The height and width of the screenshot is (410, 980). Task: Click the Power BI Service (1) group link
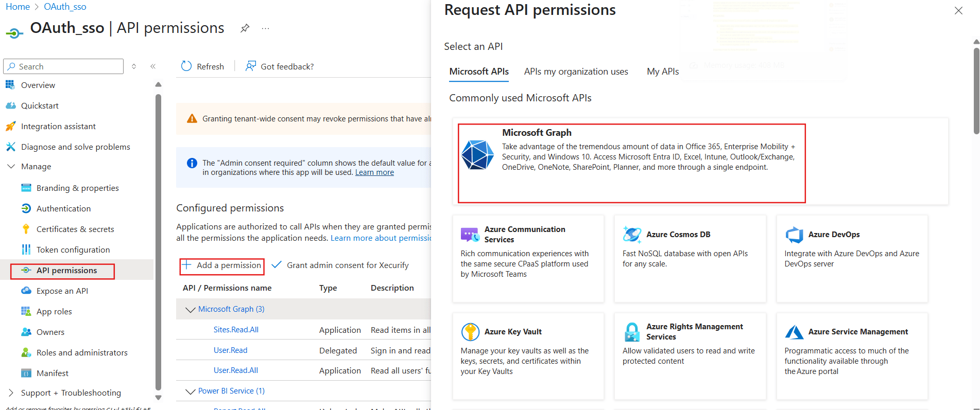coord(231,391)
